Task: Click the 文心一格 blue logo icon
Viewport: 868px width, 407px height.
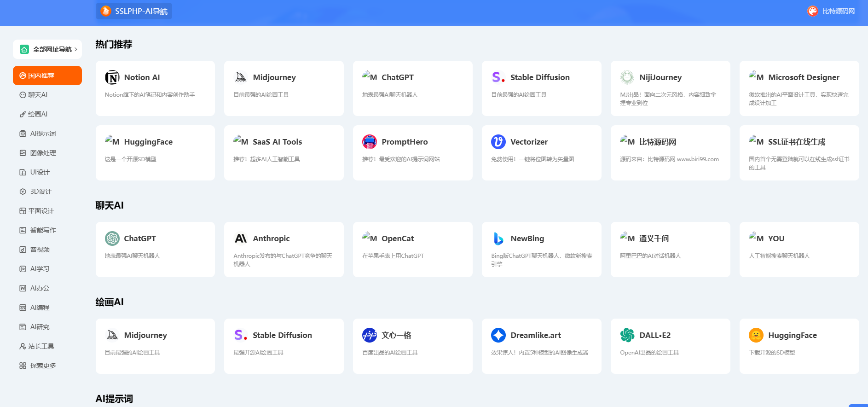Action: (x=370, y=335)
